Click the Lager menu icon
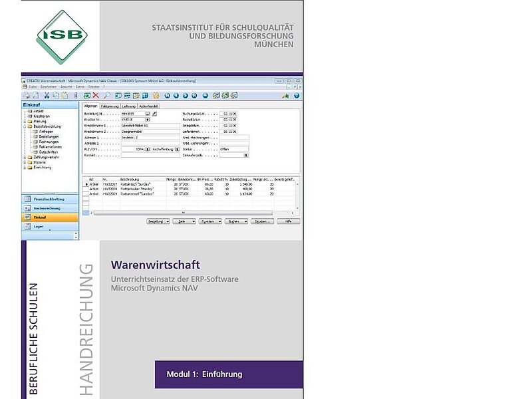Image resolution: width=532 pixels, height=399 pixels. tap(27, 226)
